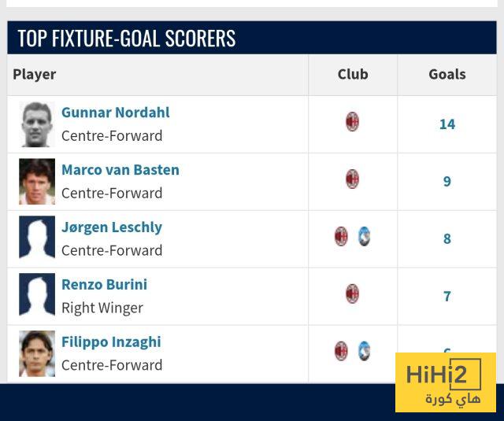Open Gunnar Nordahl's player profile link
Screen dimensions: 504x421
tap(116, 113)
